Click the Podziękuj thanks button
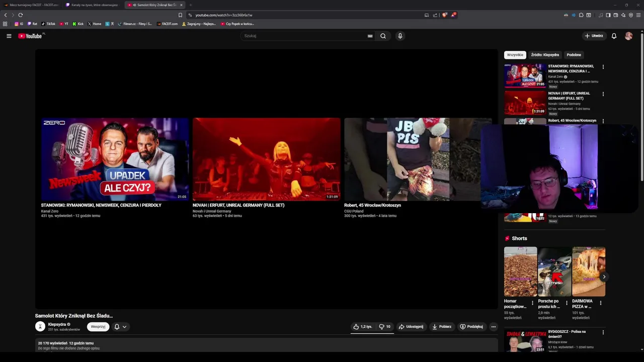 471,326
